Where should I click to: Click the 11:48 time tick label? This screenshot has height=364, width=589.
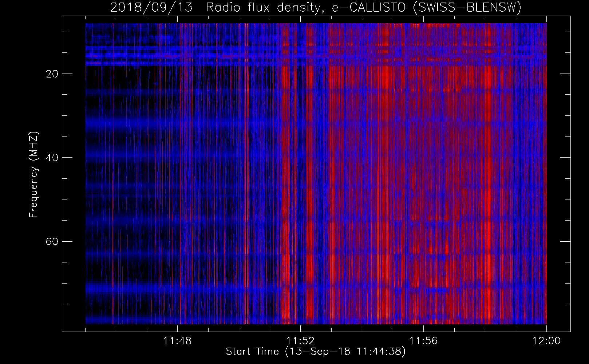[177, 341]
